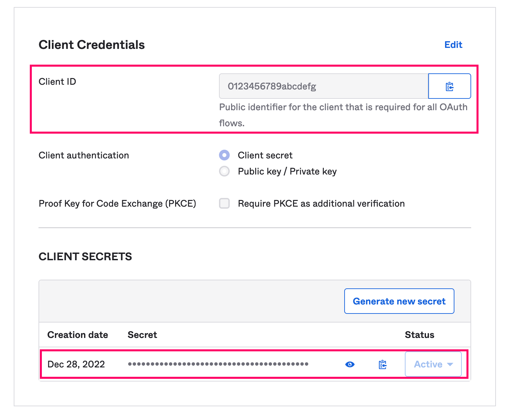Click the Secret column header
Image resolution: width=511 pixels, height=420 pixels.
pos(142,335)
